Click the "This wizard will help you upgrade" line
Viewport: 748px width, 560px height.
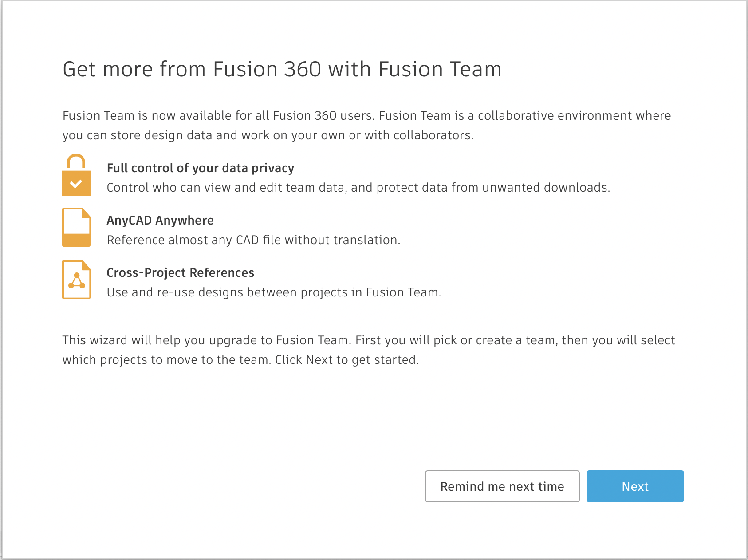[x=368, y=340]
